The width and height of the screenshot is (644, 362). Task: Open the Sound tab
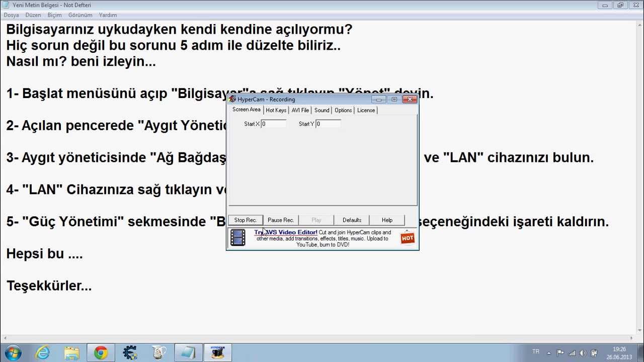point(322,110)
